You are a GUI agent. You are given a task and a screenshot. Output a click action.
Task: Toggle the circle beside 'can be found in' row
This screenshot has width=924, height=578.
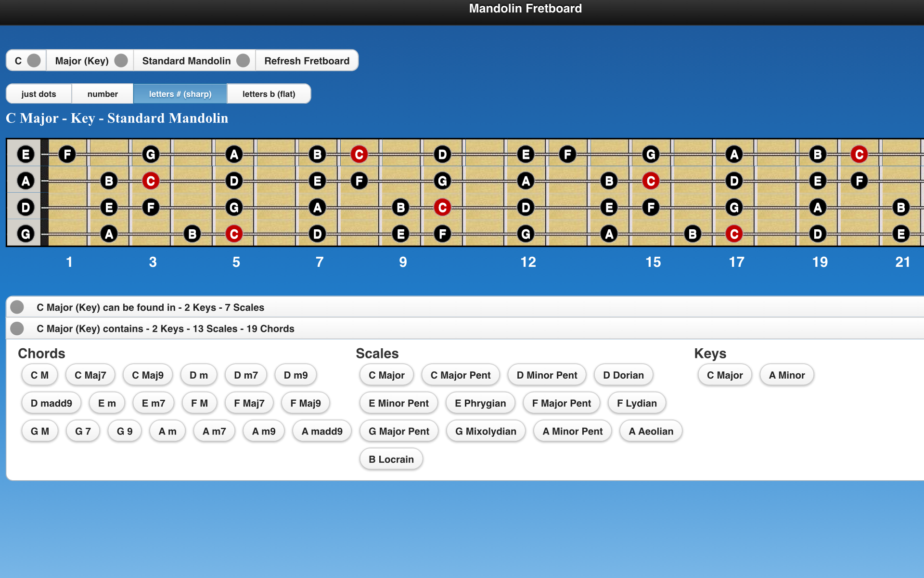click(17, 307)
